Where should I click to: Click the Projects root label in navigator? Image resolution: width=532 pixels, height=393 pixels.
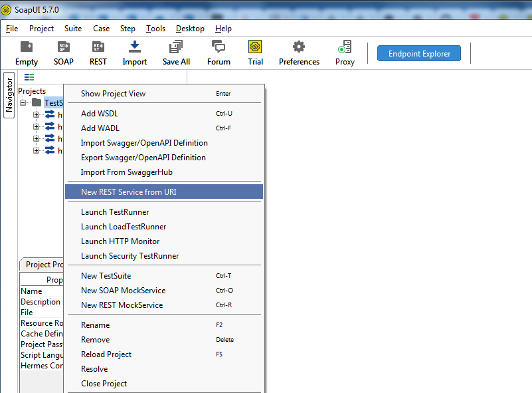(32, 91)
